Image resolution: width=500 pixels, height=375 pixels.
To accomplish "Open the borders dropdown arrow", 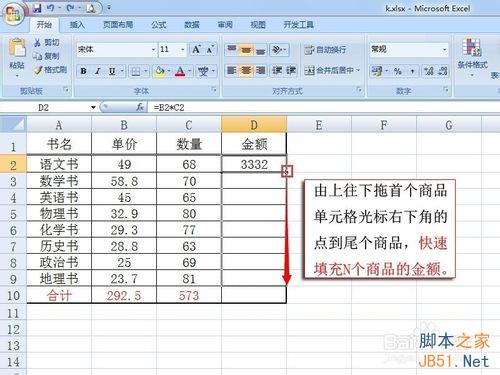I will (146, 71).
